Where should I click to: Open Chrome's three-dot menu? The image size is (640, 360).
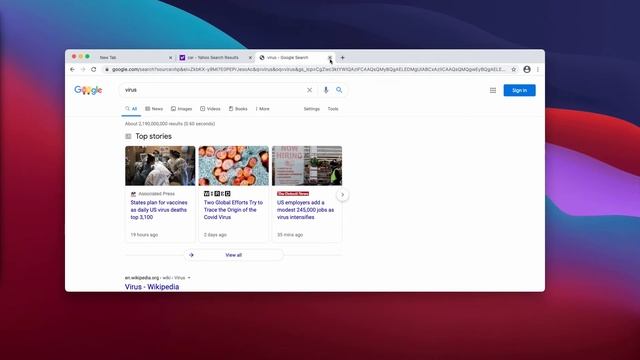pyautogui.click(x=538, y=69)
